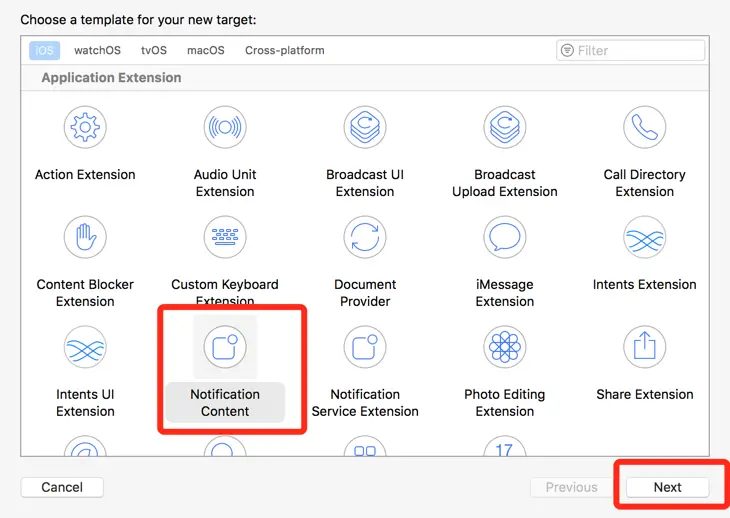The height and width of the screenshot is (518, 730).
Task: Open the Cross-platform tab
Action: pyautogui.click(x=285, y=50)
